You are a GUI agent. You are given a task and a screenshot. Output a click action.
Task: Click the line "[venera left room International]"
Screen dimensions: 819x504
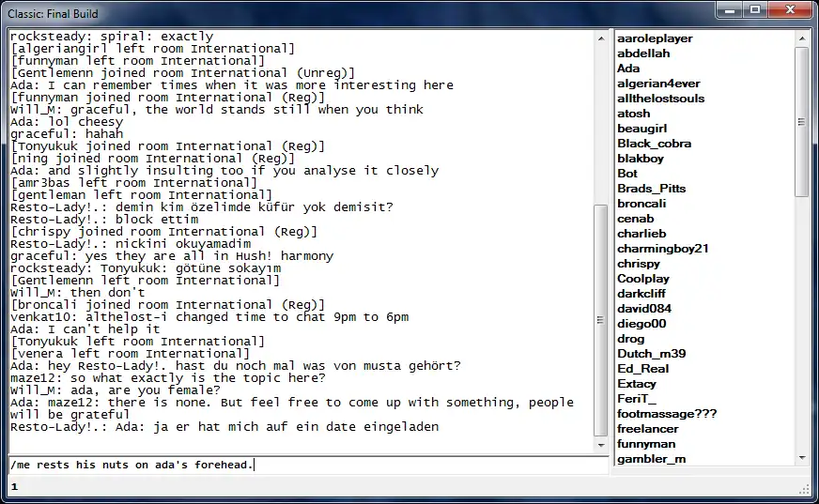click(130, 354)
